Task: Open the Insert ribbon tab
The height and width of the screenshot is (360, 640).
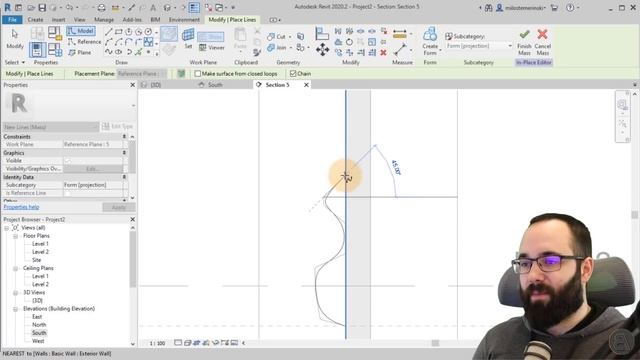Action: tap(58, 20)
